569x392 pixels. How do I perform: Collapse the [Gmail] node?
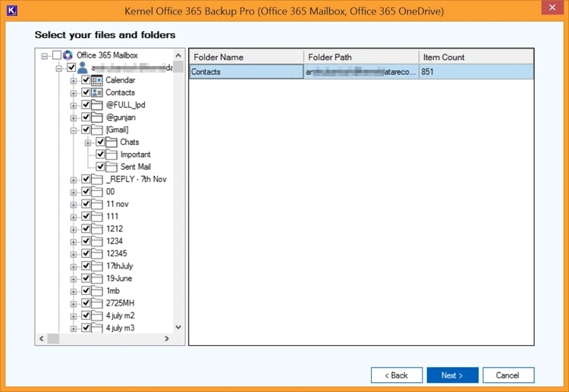point(74,130)
